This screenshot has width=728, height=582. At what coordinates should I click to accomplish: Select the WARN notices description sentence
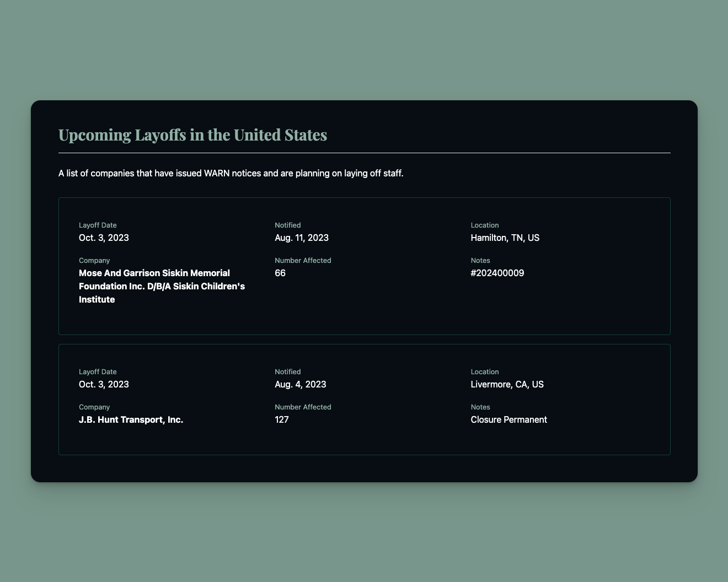(231, 174)
